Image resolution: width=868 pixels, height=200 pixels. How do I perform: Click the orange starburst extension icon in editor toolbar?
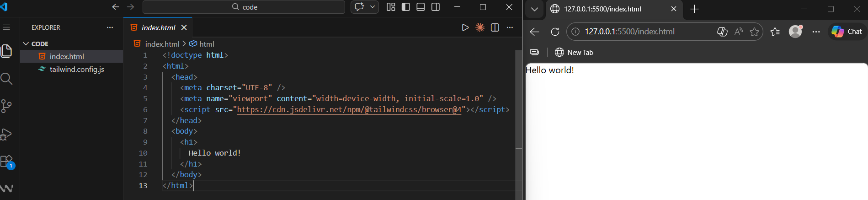tap(480, 27)
